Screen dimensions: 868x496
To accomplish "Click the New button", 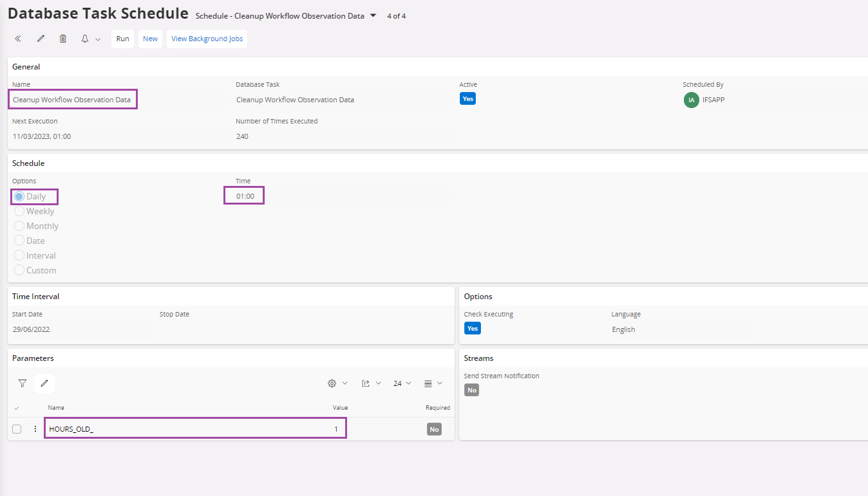I will 150,39.
